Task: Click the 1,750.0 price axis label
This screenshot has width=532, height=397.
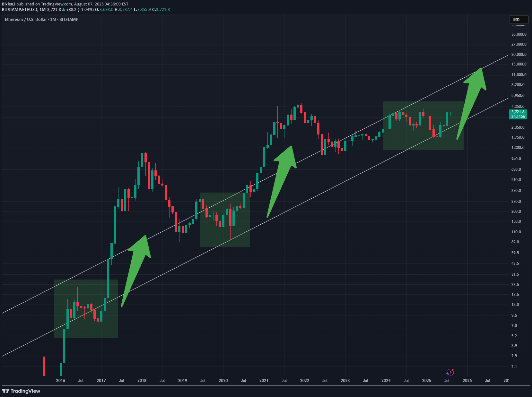Action: [x=518, y=137]
